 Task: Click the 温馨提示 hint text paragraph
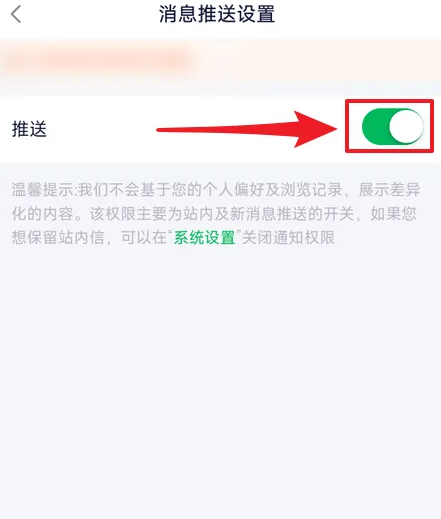coord(215,214)
